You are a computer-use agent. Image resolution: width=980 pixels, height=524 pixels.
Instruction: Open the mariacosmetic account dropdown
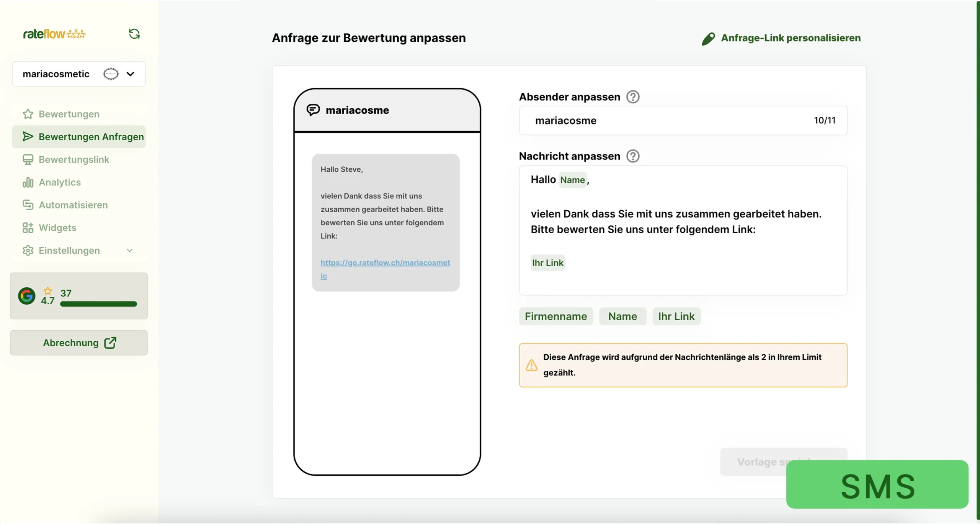coord(130,74)
